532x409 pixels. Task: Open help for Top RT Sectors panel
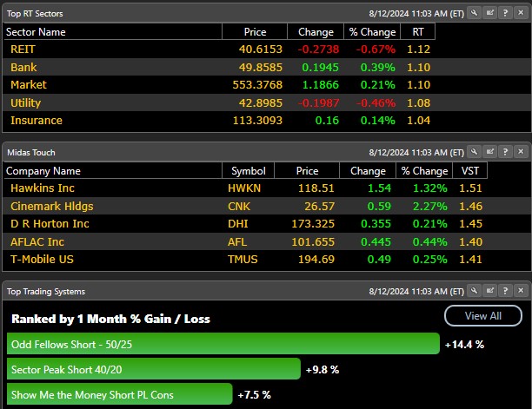click(x=505, y=13)
